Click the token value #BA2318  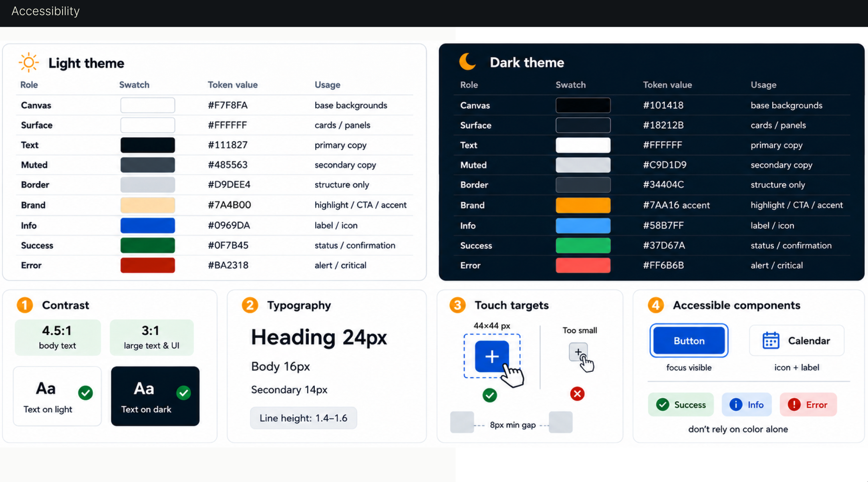(x=228, y=265)
